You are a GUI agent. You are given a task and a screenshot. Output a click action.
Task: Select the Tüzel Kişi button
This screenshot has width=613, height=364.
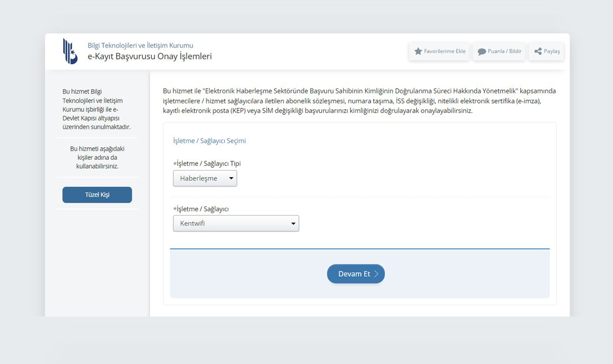[x=97, y=195]
